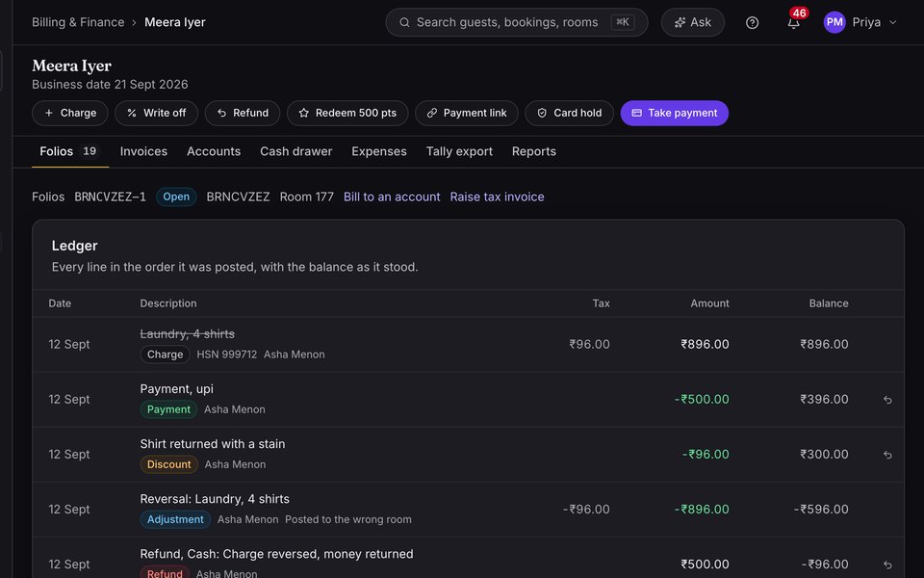This screenshot has height=578, width=924.
Task: Click the Room 177 label
Action: pyautogui.click(x=306, y=197)
